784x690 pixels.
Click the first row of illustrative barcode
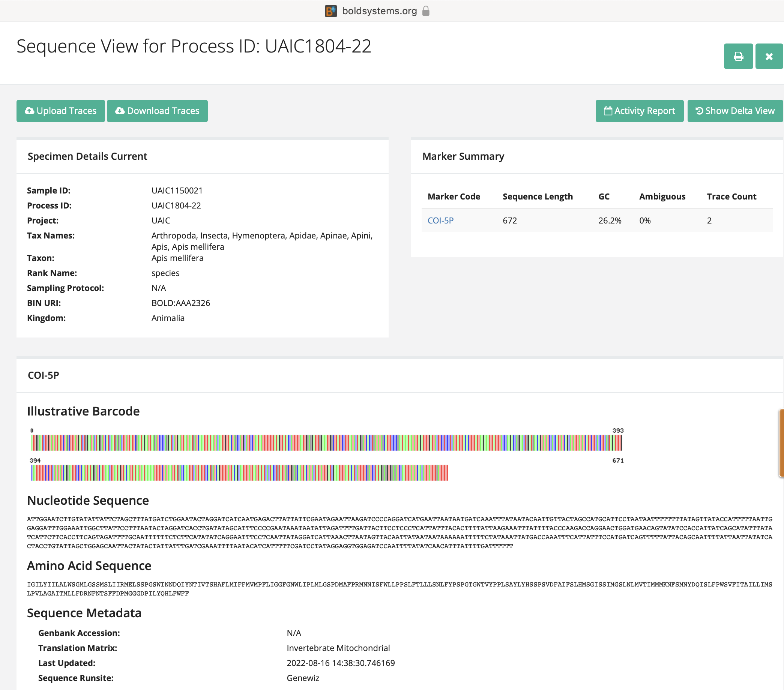point(326,443)
